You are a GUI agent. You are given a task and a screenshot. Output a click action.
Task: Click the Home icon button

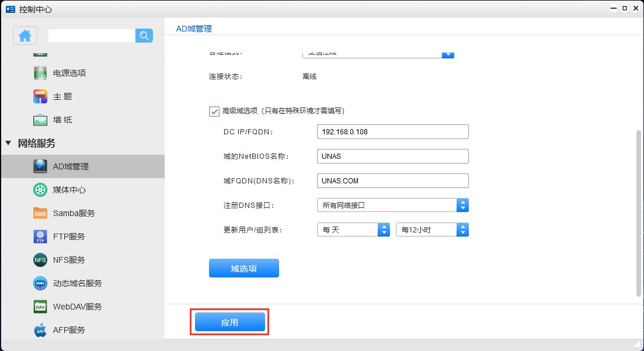click(x=25, y=36)
